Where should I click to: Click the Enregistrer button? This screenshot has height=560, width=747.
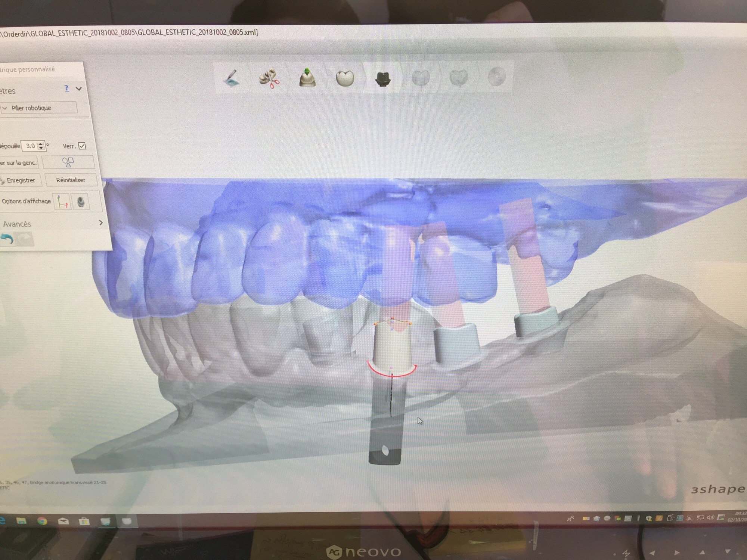(21, 180)
